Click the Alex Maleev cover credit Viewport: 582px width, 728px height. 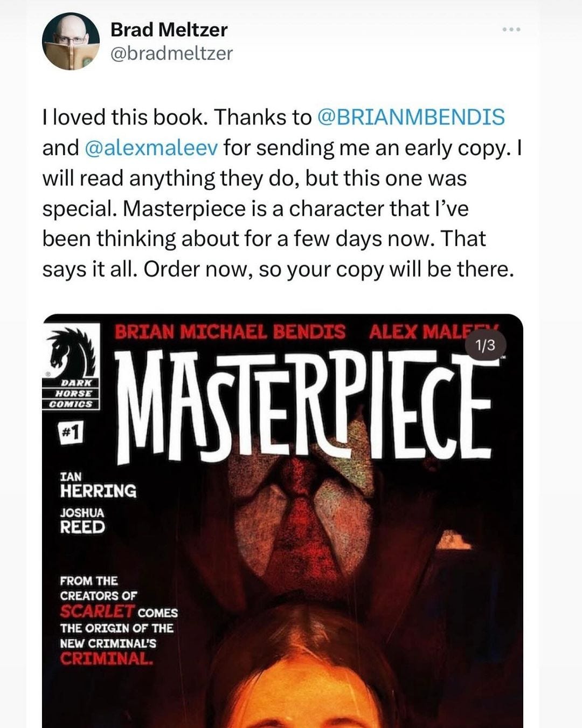[x=434, y=332]
